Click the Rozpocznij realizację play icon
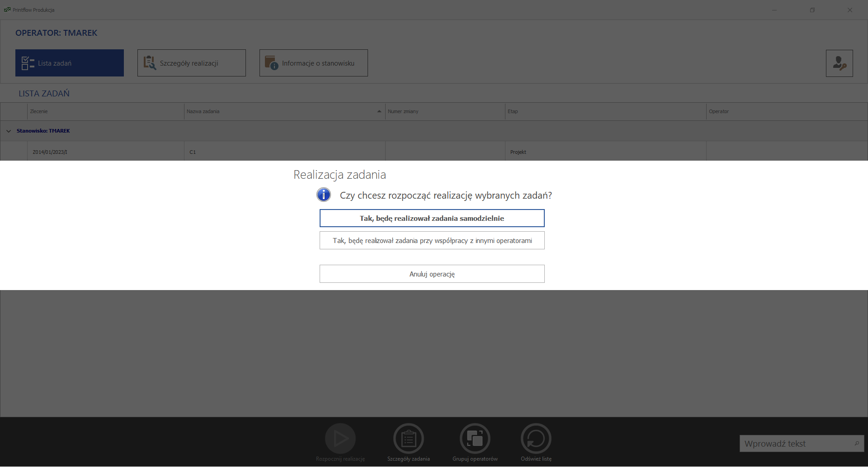868x467 pixels. point(340,438)
